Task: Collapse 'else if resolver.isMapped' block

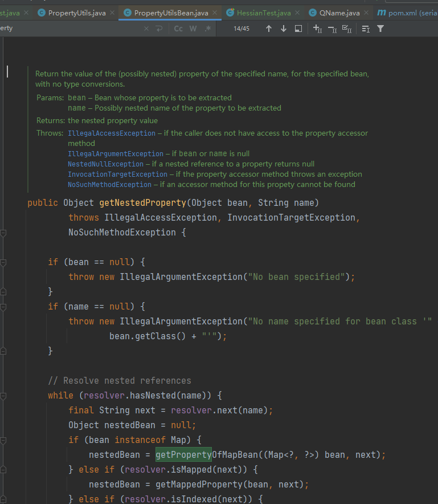Action: 3,470
